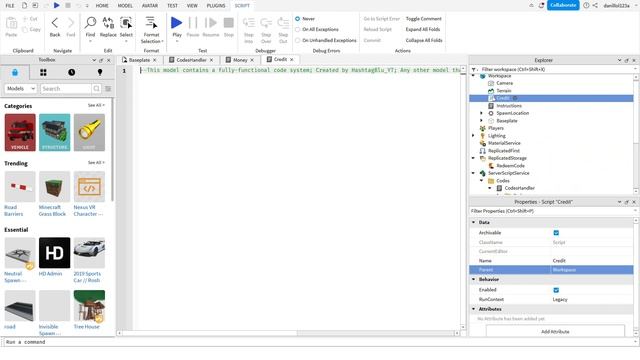The width and height of the screenshot is (640, 360).
Task: Open Toolbox Creations lightbulb tab
Action: coord(100,72)
